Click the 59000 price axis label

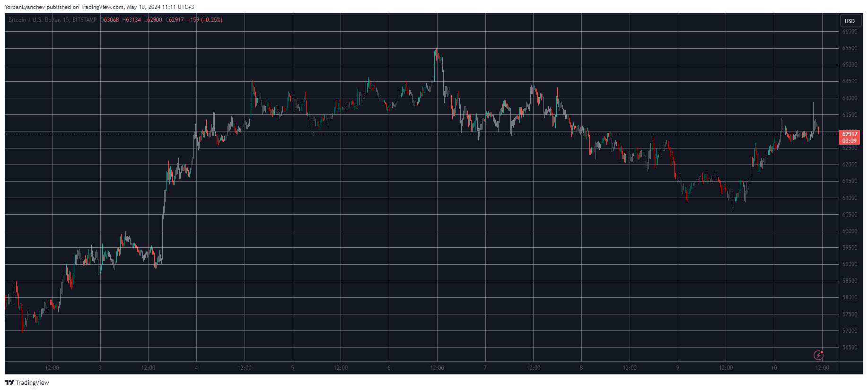coord(850,264)
